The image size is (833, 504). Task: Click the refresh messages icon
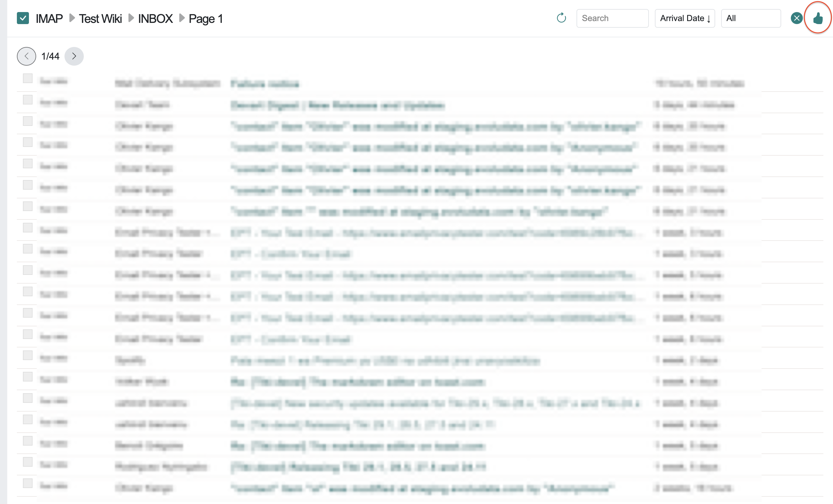[x=561, y=18]
